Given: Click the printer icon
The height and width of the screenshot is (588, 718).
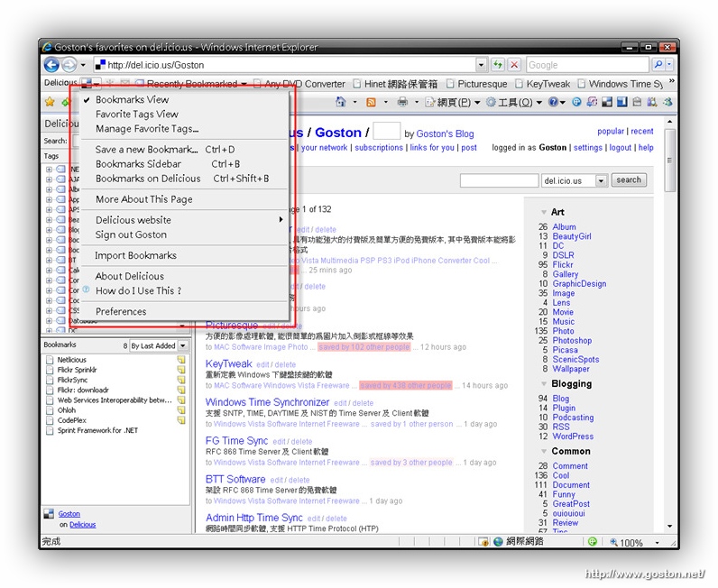Looking at the screenshot, I should click(x=402, y=102).
